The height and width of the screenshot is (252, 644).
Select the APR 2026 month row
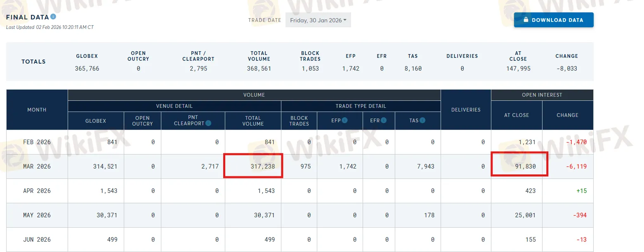click(37, 191)
